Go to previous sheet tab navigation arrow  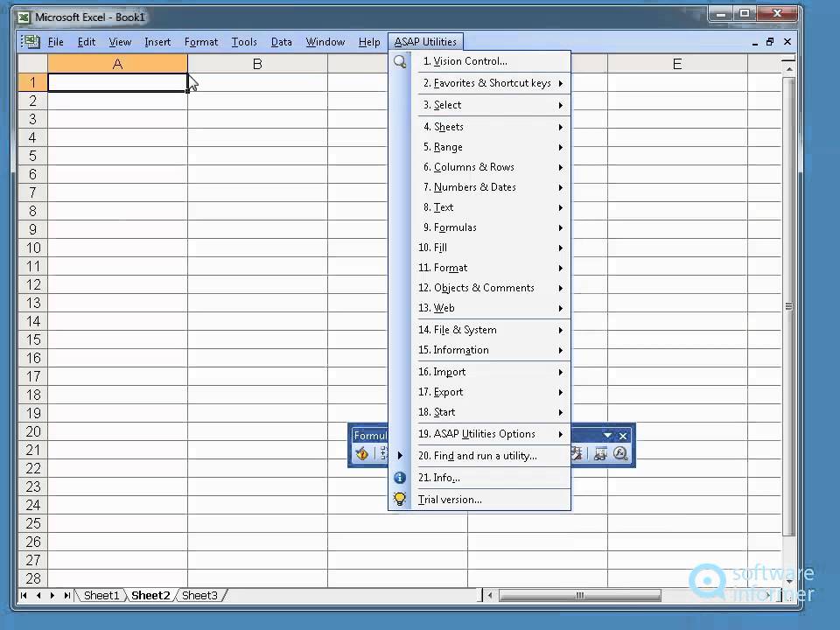pos(38,595)
